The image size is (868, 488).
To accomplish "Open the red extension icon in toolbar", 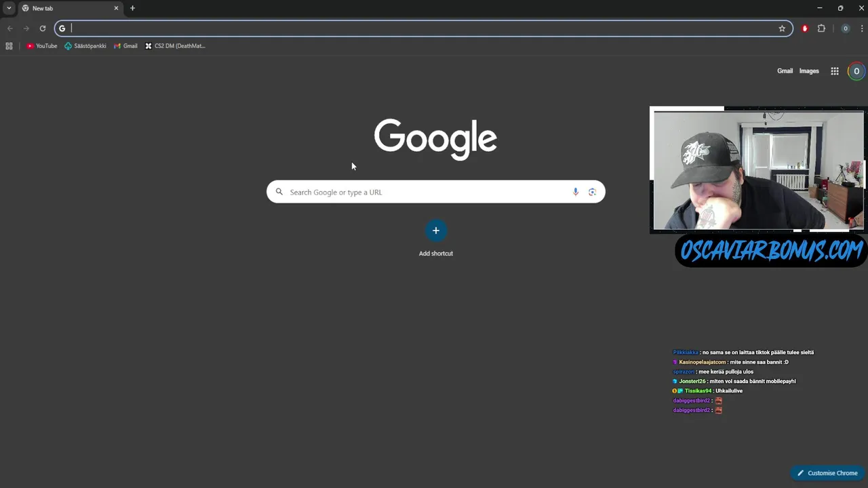I will point(805,28).
